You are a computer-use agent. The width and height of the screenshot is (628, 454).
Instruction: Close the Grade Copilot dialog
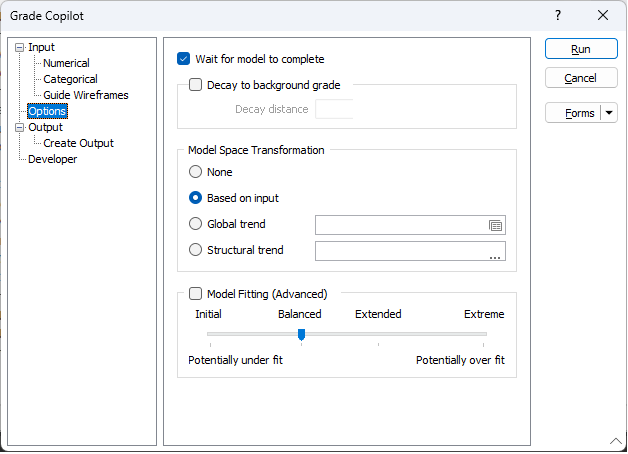tap(603, 16)
